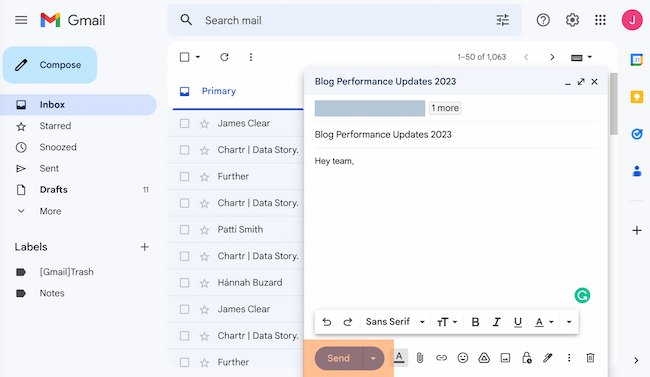Open Grammarly icon in message body
The width and height of the screenshot is (650, 377).
[x=582, y=295]
